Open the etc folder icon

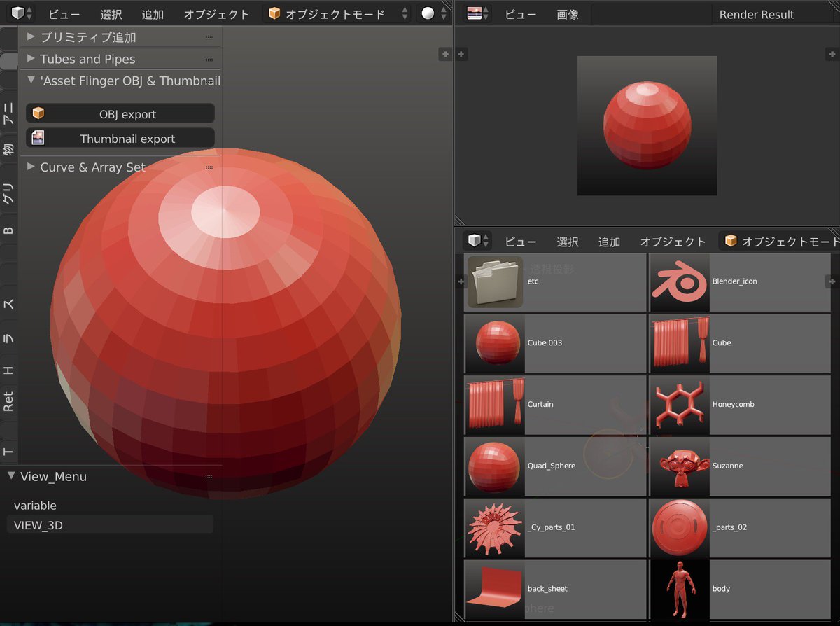495,281
